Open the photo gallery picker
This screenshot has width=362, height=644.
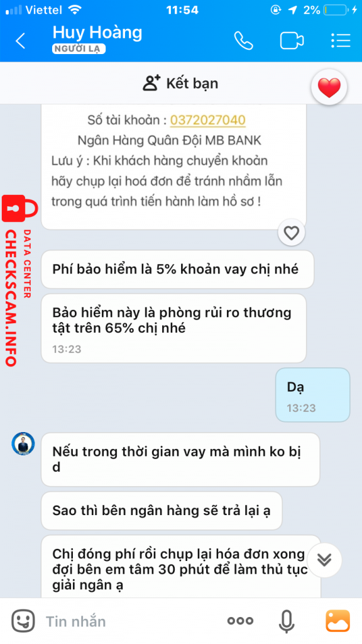[x=337, y=621]
